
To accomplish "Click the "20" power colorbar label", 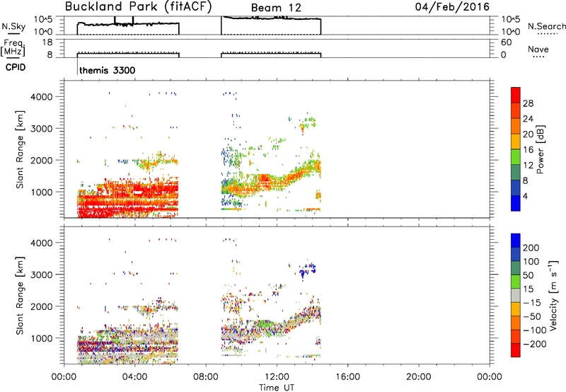I will pos(528,134).
